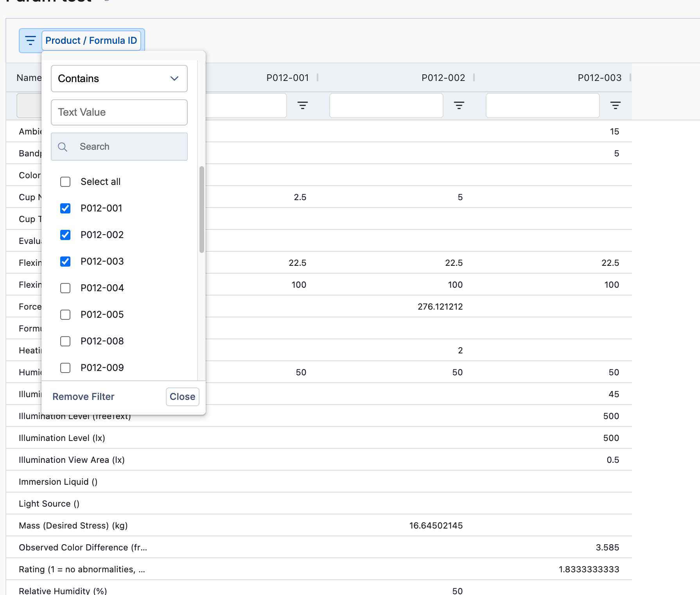Click P012-001 column resize handle
700x595 pixels.
pos(318,78)
